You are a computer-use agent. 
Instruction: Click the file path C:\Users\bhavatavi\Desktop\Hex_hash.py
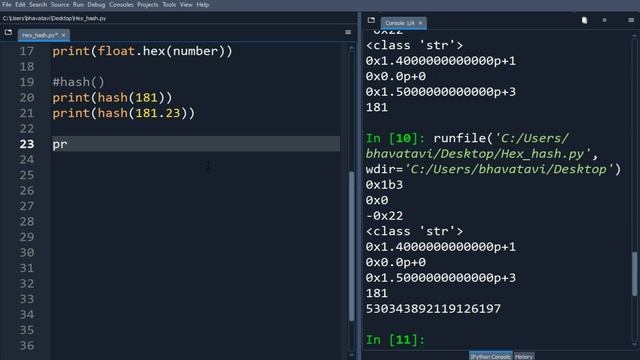coord(54,18)
